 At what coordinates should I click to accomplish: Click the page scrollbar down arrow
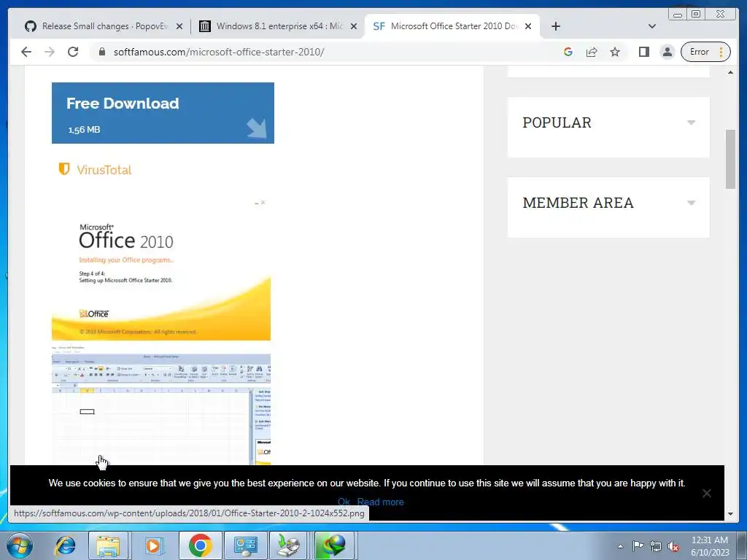pyautogui.click(x=730, y=514)
